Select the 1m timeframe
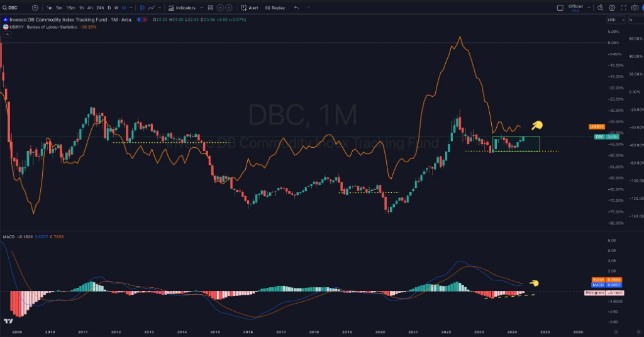The image size is (644, 337). click(49, 8)
